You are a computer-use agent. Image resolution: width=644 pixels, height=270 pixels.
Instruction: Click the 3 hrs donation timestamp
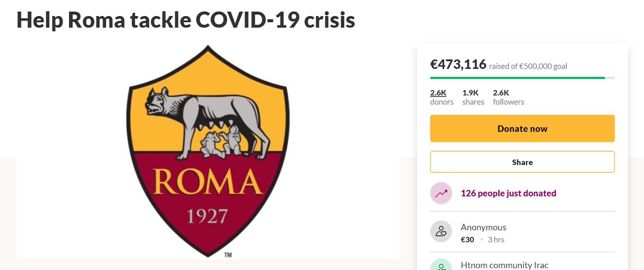pyautogui.click(x=496, y=239)
